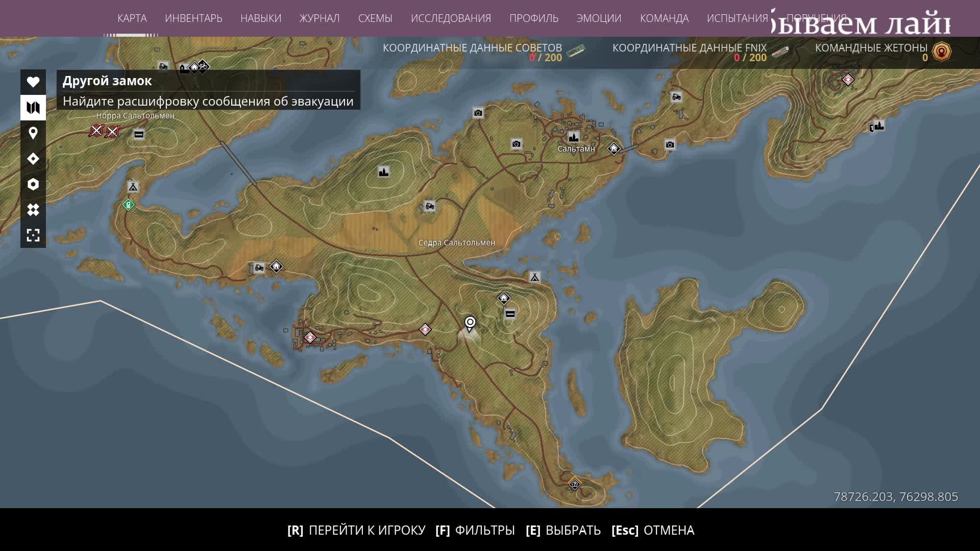Select second crossed-out red marker
Image resolution: width=980 pixels, height=551 pixels.
tap(112, 132)
